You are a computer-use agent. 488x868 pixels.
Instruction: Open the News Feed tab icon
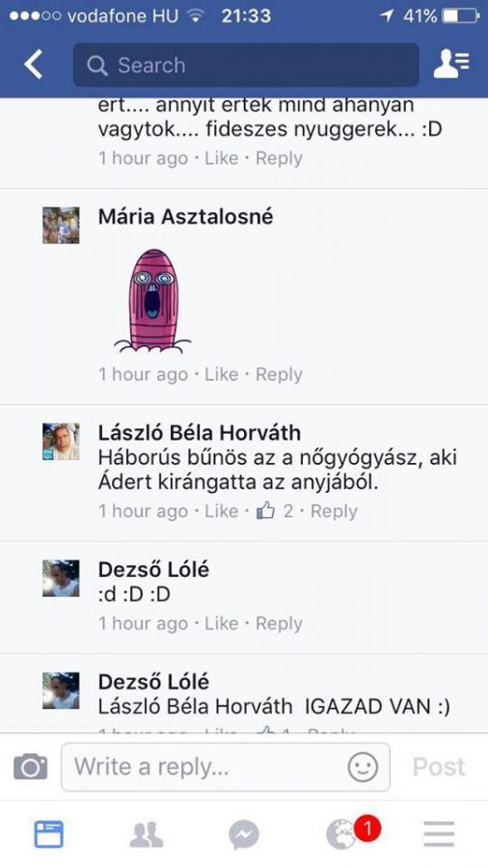click(x=48, y=834)
